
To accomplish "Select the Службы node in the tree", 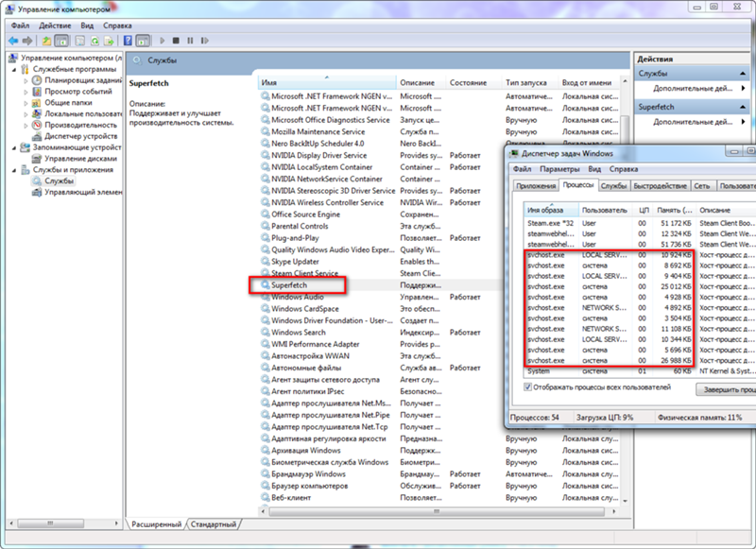I will coord(59,181).
